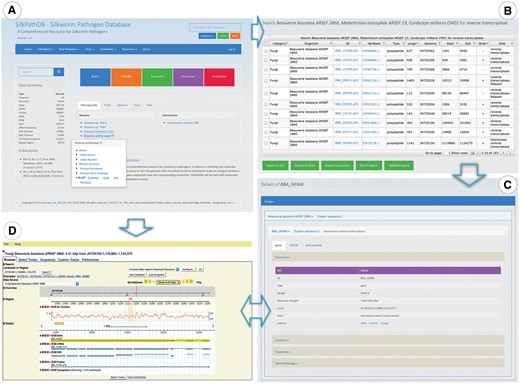The height and width of the screenshot is (384, 520).
Task: Open the Help menu in genome browser
Action: (x=17, y=244)
